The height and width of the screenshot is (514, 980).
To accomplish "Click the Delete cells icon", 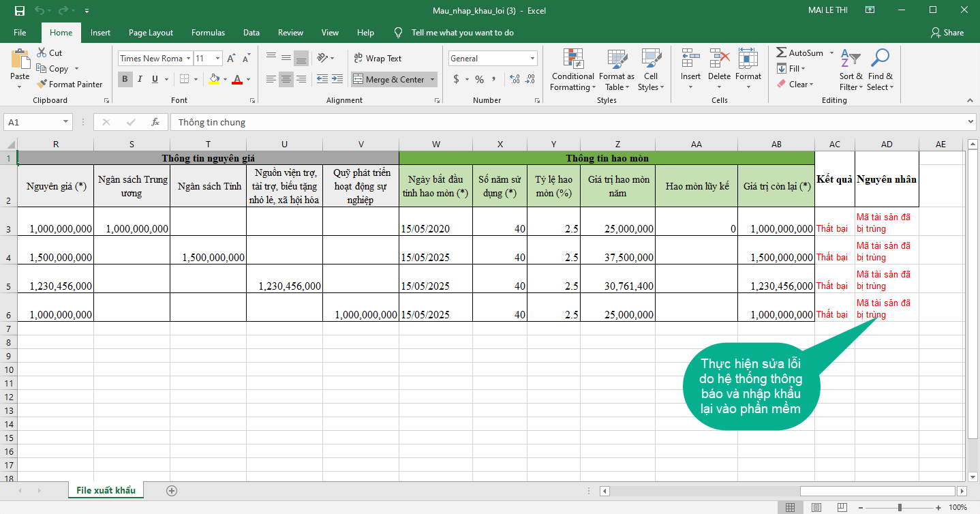I will 719,59.
